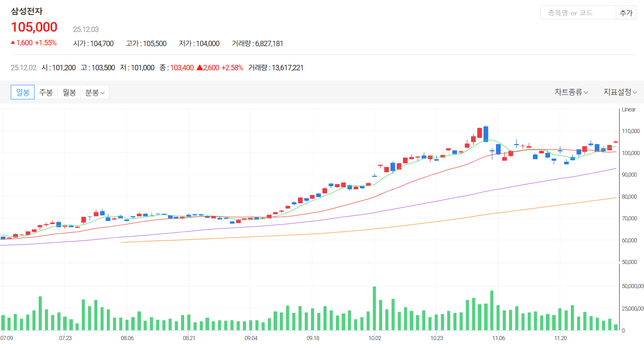Click the 50,000 price axis label

tap(629, 262)
